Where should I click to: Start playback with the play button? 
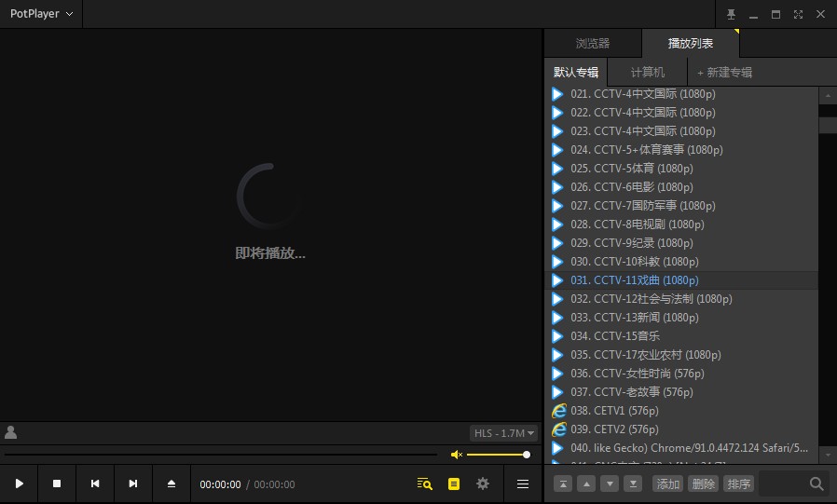20,484
